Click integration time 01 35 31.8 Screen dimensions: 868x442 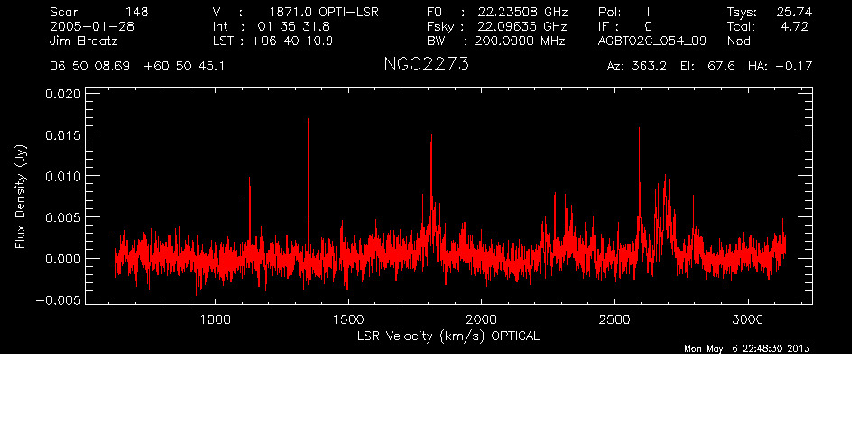pos(293,26)
